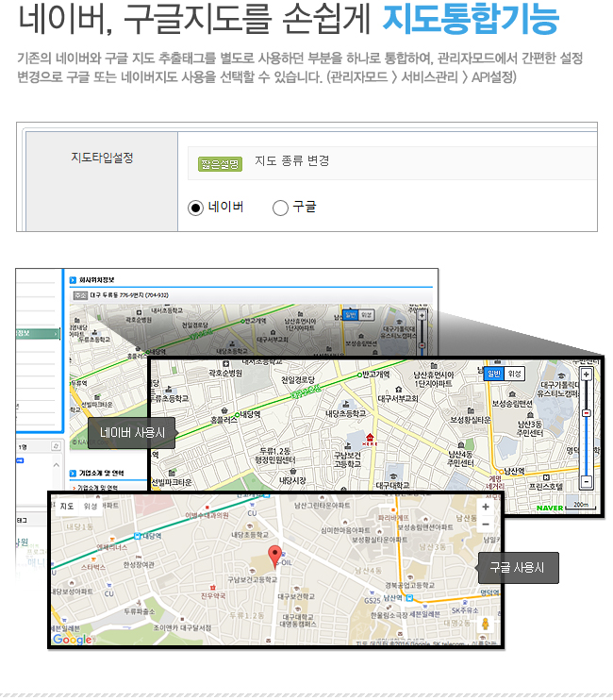The width and height of the screenshot is (613, 700).
Task: Click 진우약국 pharmacy icon on Google map
Action: [213, 588]
